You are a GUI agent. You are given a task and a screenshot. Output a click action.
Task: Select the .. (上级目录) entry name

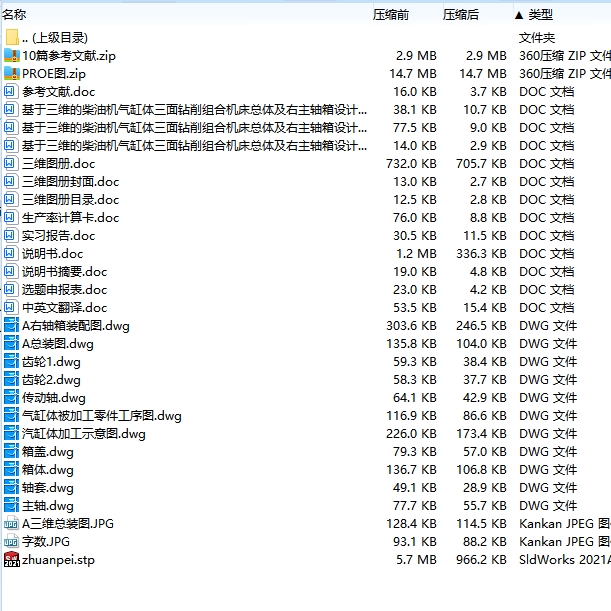pos(55,38)
